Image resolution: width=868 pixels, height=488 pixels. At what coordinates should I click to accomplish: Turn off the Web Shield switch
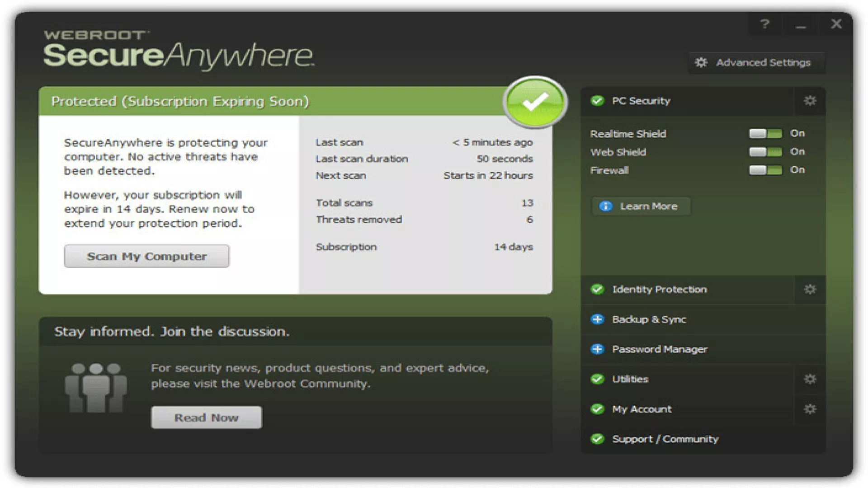coord(765,152)
